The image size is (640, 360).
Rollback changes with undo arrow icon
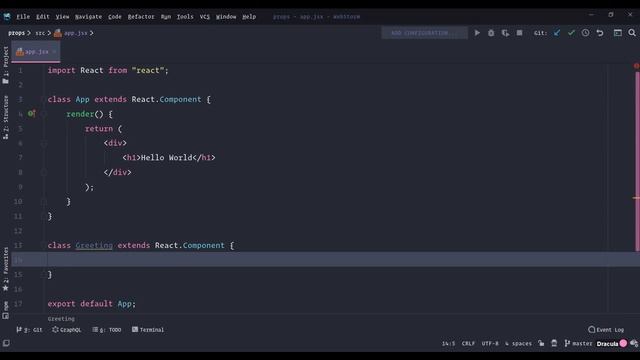(x=600, y=33)
